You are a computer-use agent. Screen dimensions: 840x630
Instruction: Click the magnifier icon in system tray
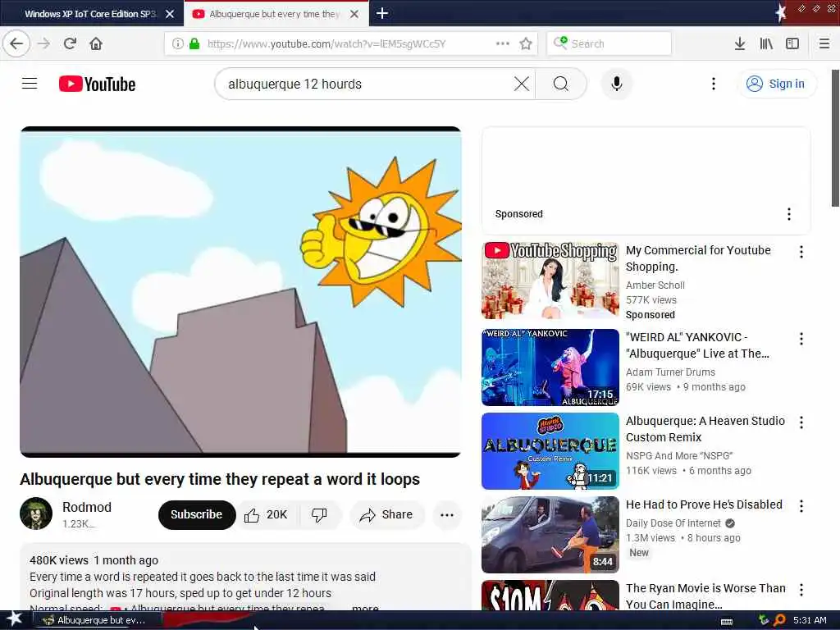[779, 620]
